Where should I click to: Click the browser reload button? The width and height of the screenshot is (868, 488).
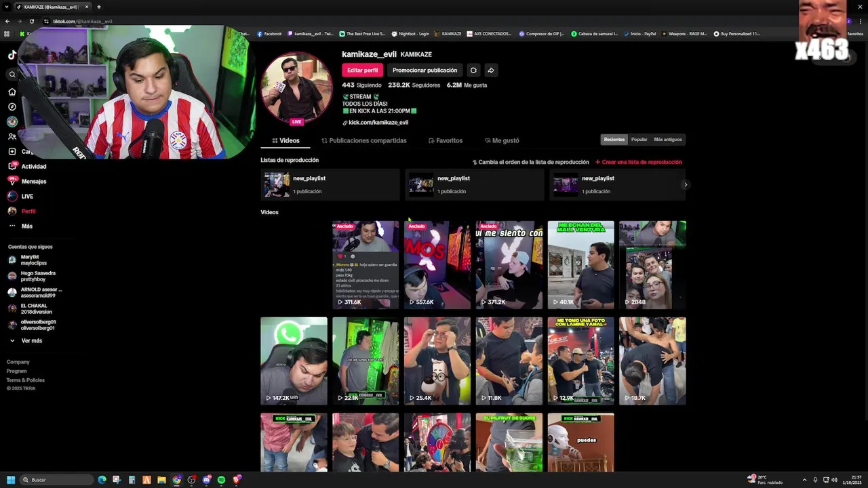click(x=32, y=21)
